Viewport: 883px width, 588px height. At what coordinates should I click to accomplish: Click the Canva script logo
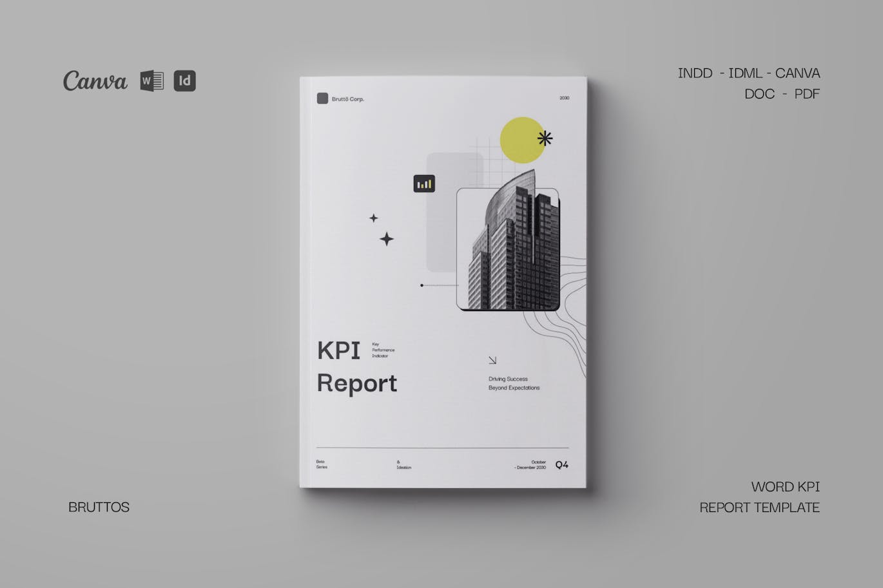coord(95,81)
